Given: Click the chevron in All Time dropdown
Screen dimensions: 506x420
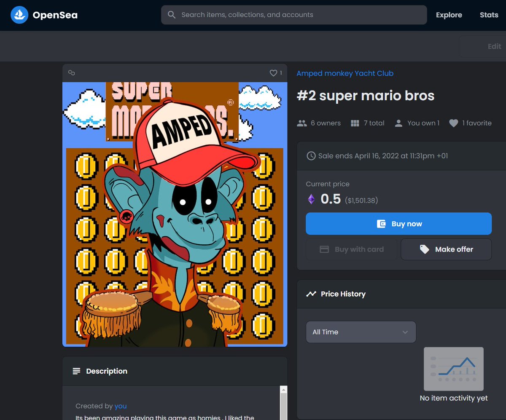Looking at the screenshot, I should pyautogui.click(x=405, y=332).
